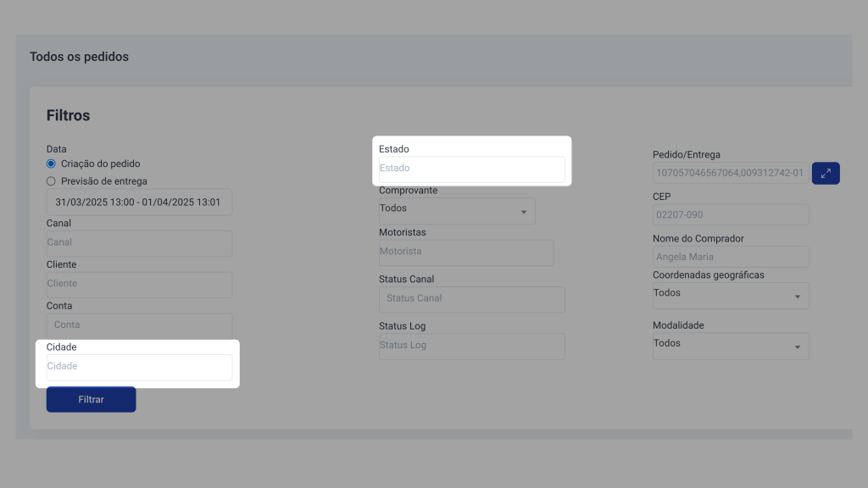Click the Status Canal field
868x488 pixels.
[x=471, y=299]
